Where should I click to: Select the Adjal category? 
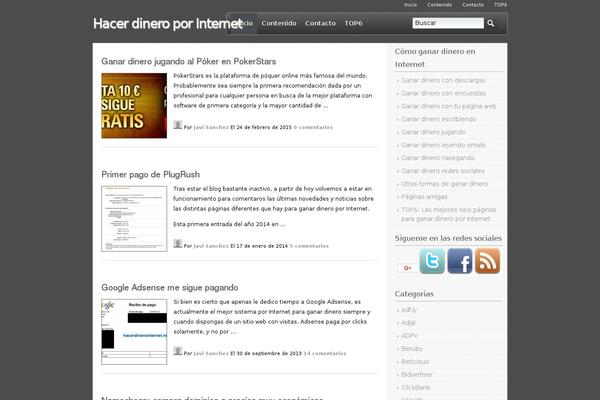tap(408, 323)
